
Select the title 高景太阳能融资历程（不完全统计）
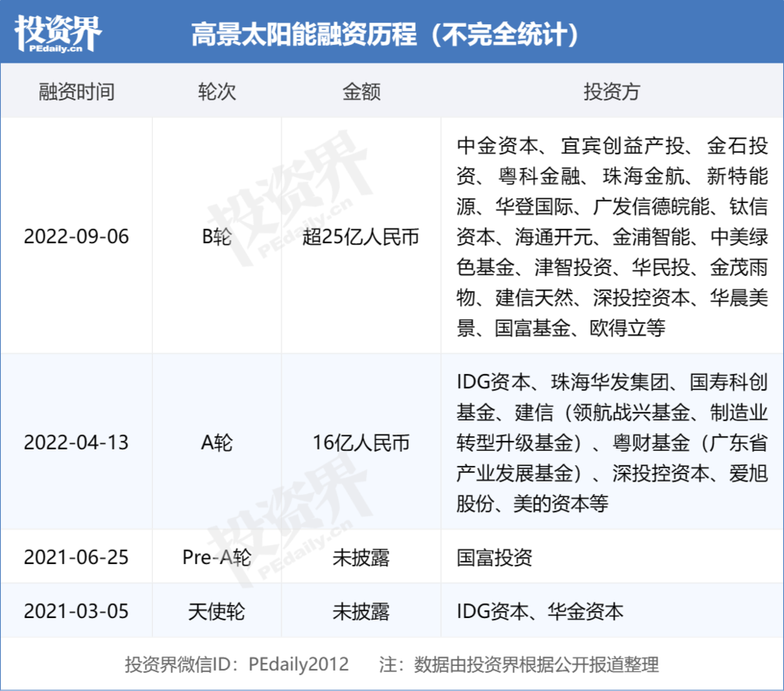pos(385,35)
